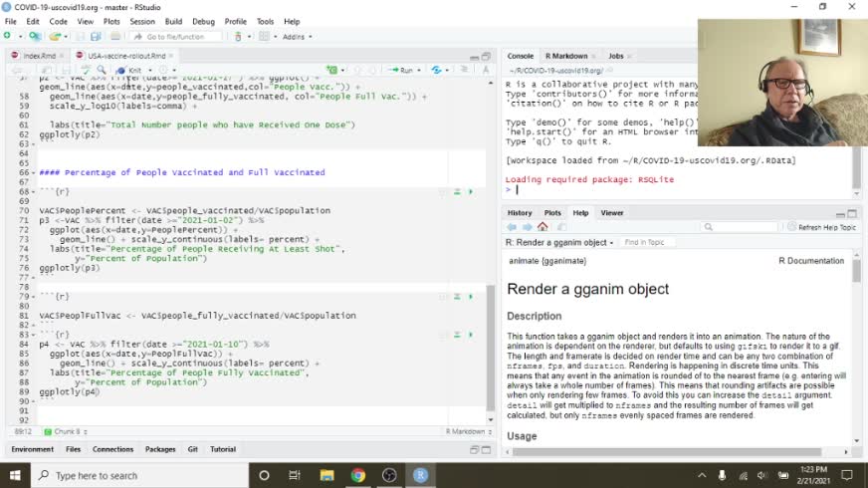Open the Chunk 8 navigator dropdown
868x488 pixels.
pos(66,431)
